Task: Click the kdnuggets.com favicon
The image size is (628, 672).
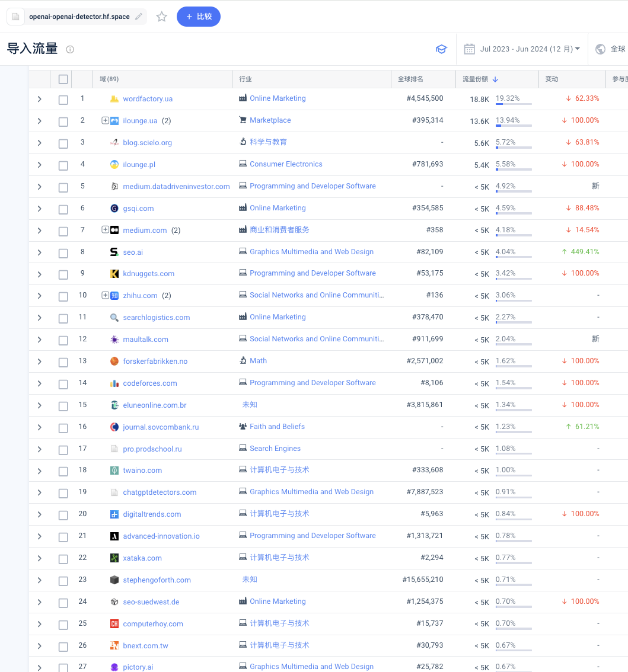Action: click(x=114, y=273)
